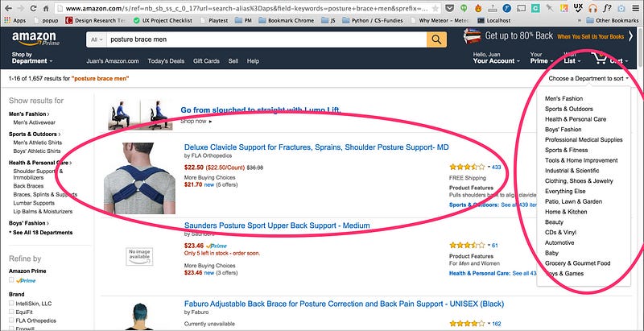Check the Amazon Prime refine checkbox
644x331 pixels.
(11, 280)
